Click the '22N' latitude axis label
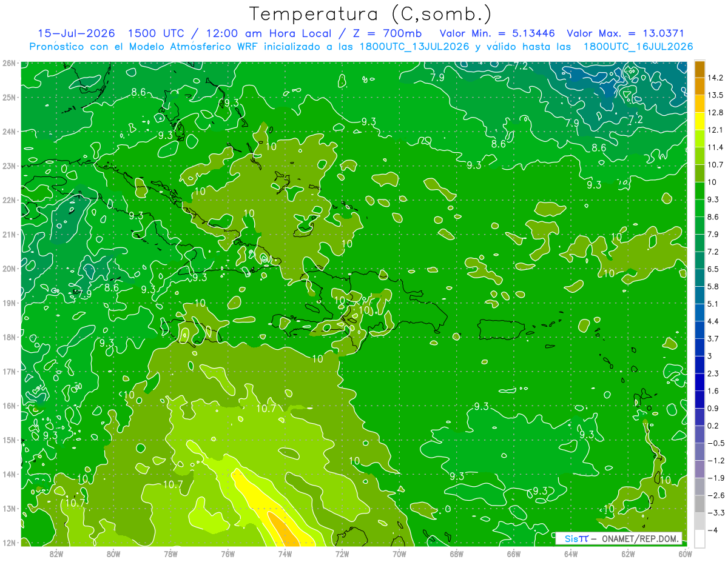 (x=9, y=200)
